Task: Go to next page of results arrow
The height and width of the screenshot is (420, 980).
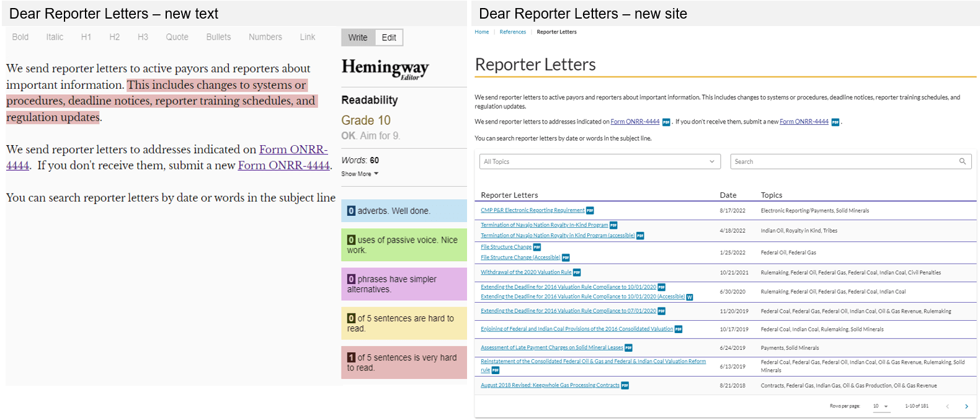Action: (x=966, y=406)
